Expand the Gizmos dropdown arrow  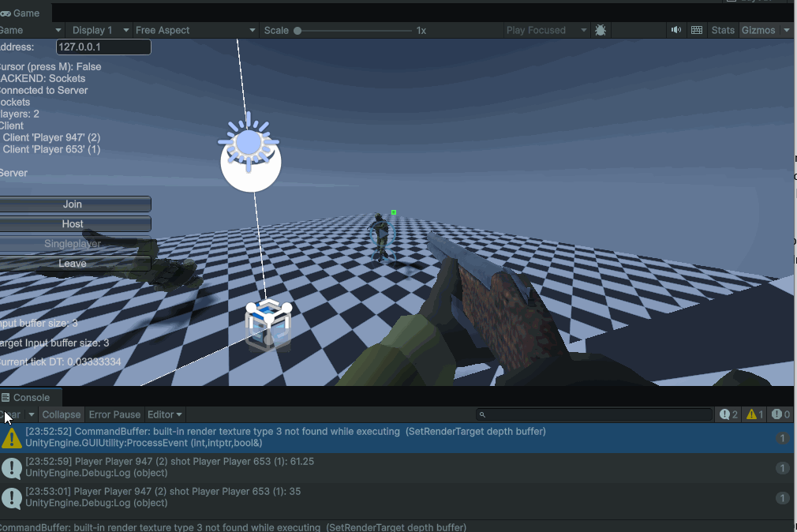[x=787, y=30]
